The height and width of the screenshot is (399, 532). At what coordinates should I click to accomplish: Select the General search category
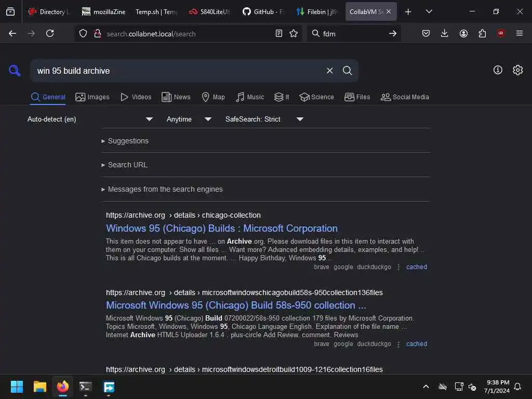(x=48, y=97)
